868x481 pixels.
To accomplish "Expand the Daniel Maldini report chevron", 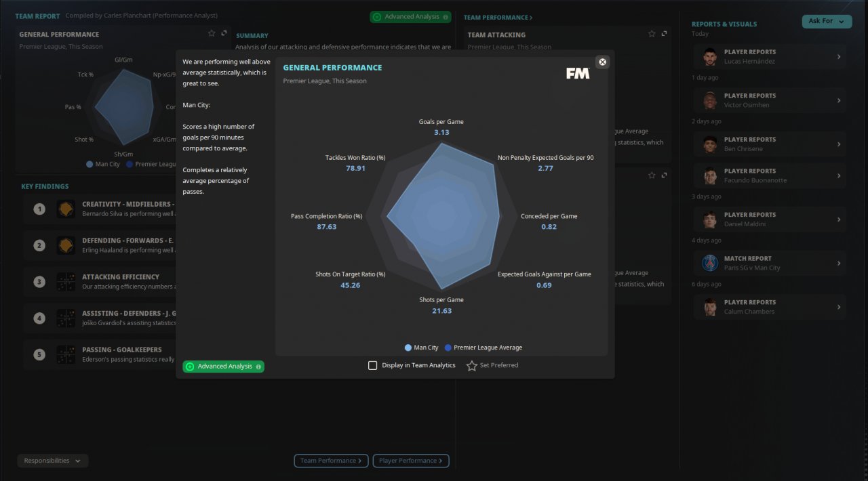I will tap(839, 219).
